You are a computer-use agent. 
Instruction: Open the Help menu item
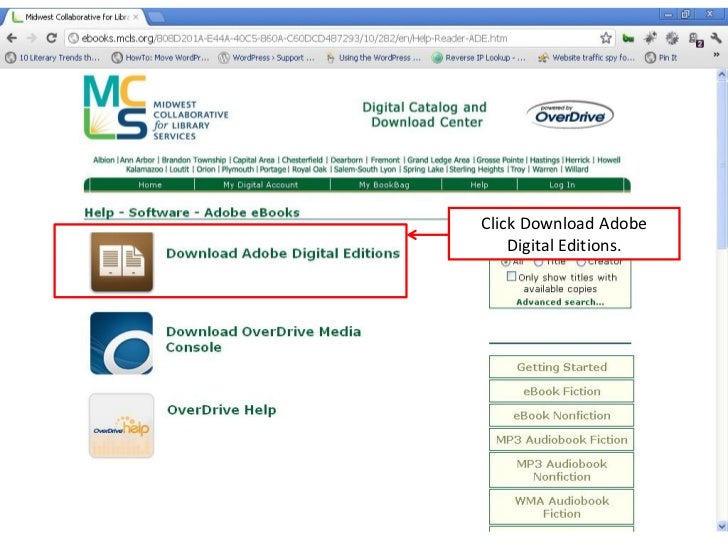[479, 185]
